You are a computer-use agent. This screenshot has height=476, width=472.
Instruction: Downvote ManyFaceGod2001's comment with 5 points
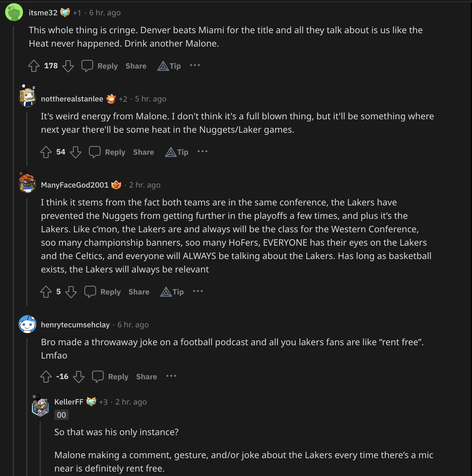71,292
